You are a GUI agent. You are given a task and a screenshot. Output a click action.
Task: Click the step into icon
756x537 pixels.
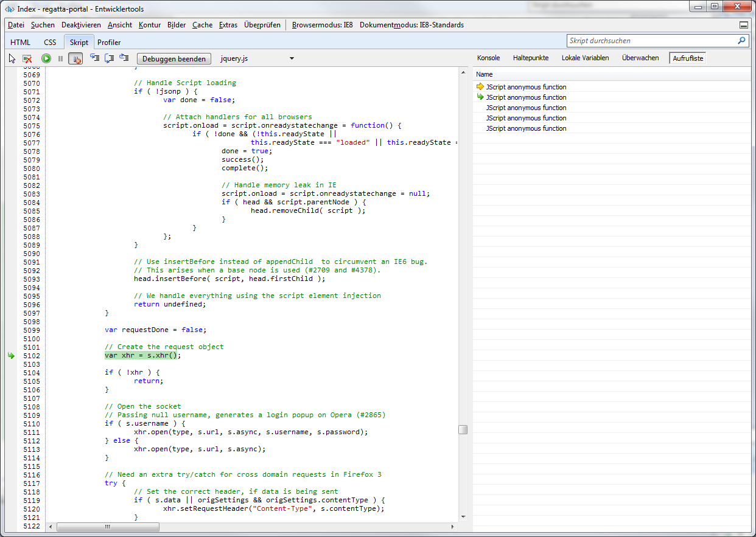click(94, 58)
